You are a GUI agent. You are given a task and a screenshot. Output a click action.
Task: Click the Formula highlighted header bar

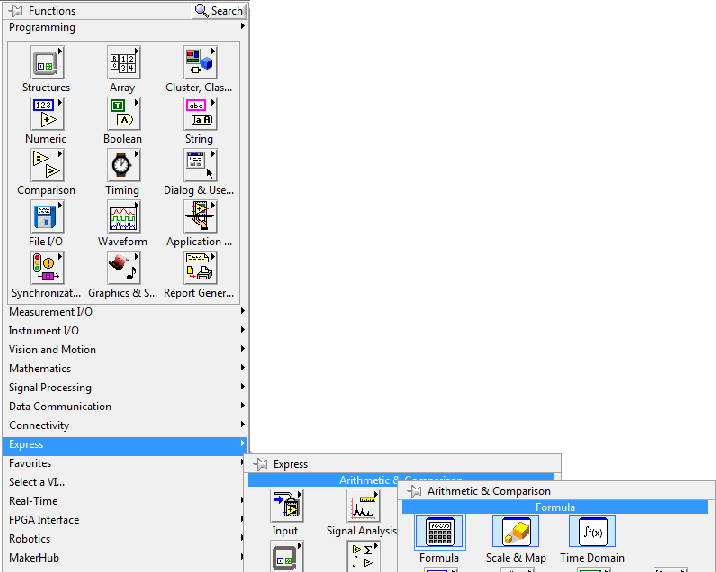tap(555, 507)
